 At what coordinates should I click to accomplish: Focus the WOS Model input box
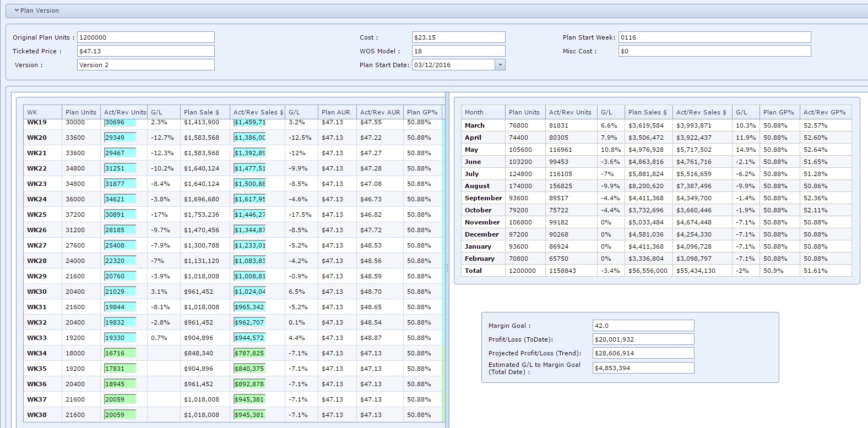458,51
